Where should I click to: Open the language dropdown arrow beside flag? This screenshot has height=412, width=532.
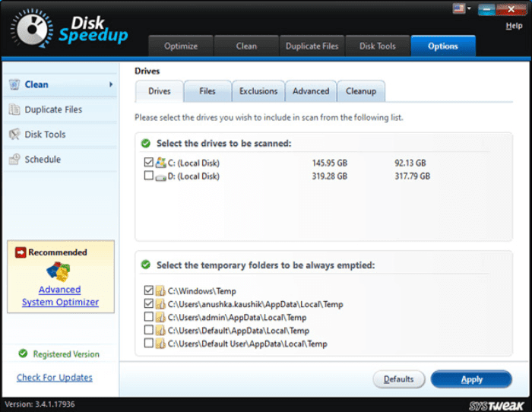pos(469,8)
